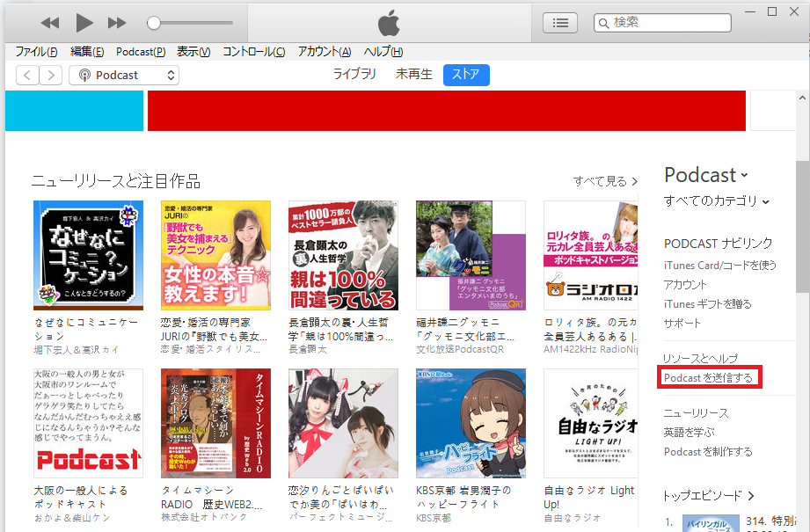Switch to the ライブラリ tab
This screenshot has width=810, height=532.
(354, 75)
